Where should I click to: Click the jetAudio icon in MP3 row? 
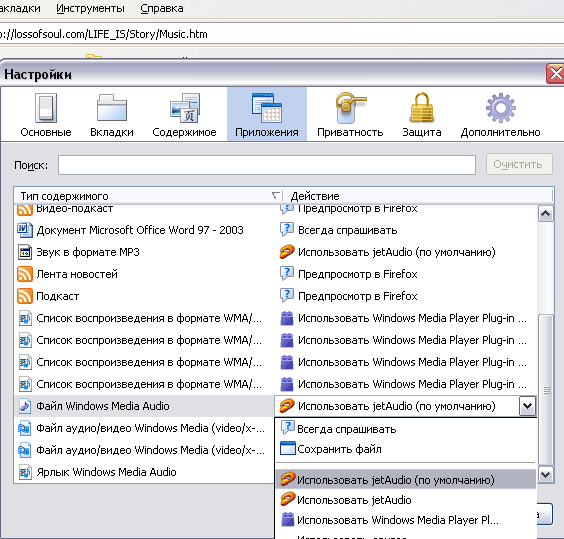pos(287,252)
